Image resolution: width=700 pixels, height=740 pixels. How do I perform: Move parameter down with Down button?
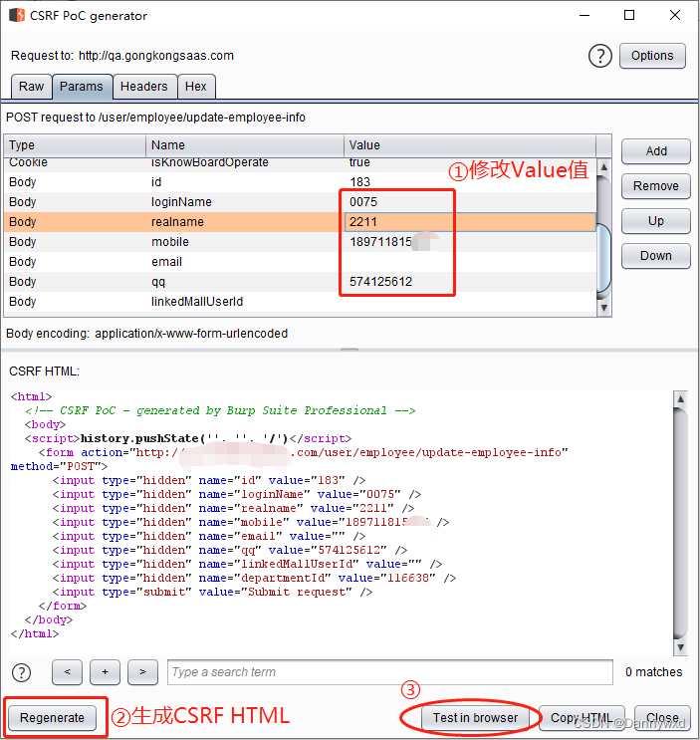(655, 256)
